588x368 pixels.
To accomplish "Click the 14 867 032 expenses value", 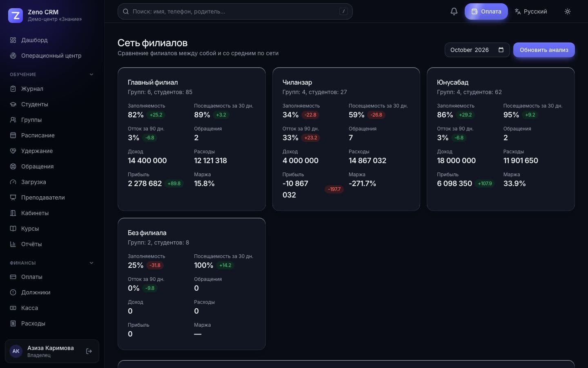I will coord(367,161).
